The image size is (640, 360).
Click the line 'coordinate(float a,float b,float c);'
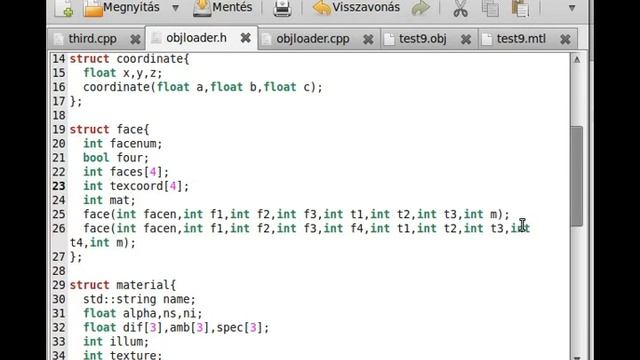pos(203,87)
